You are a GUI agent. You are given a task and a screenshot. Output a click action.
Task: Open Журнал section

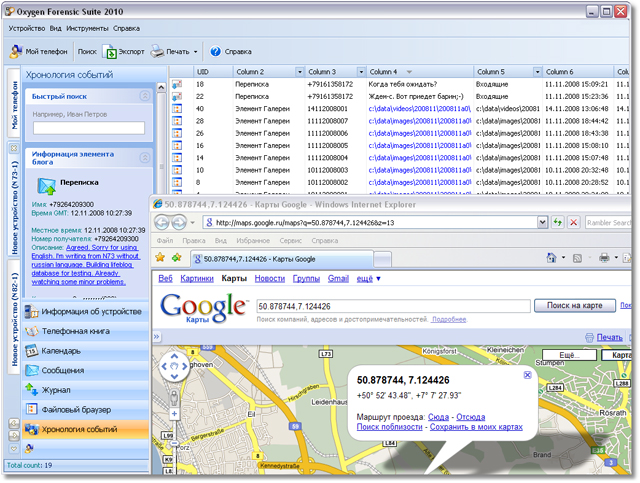[x=86, y=390]
